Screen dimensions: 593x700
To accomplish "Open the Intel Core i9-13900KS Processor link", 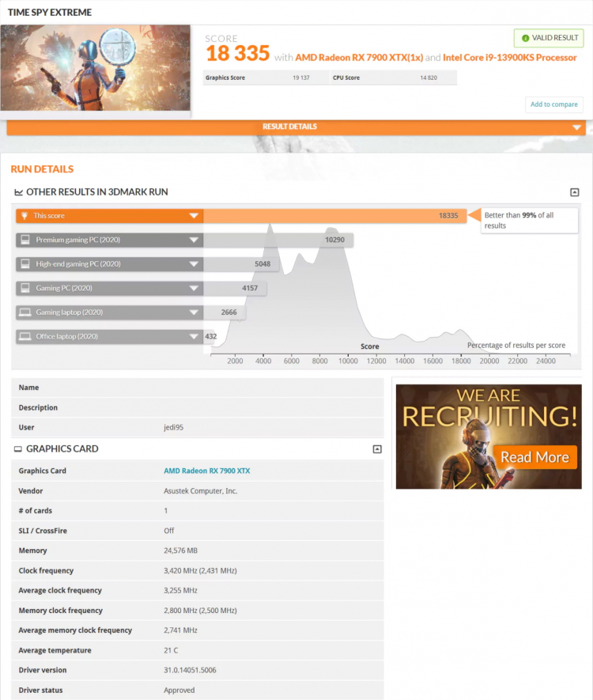I will 509,58.
